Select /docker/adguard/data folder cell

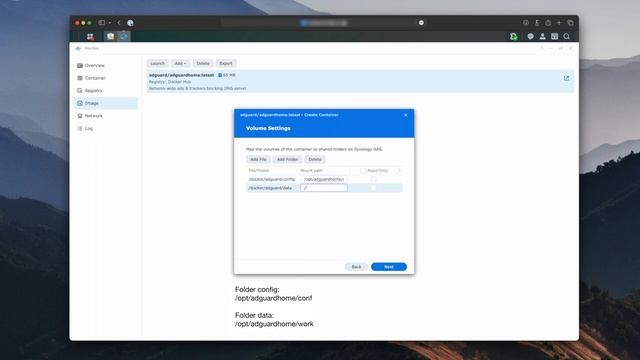point(270,188)
